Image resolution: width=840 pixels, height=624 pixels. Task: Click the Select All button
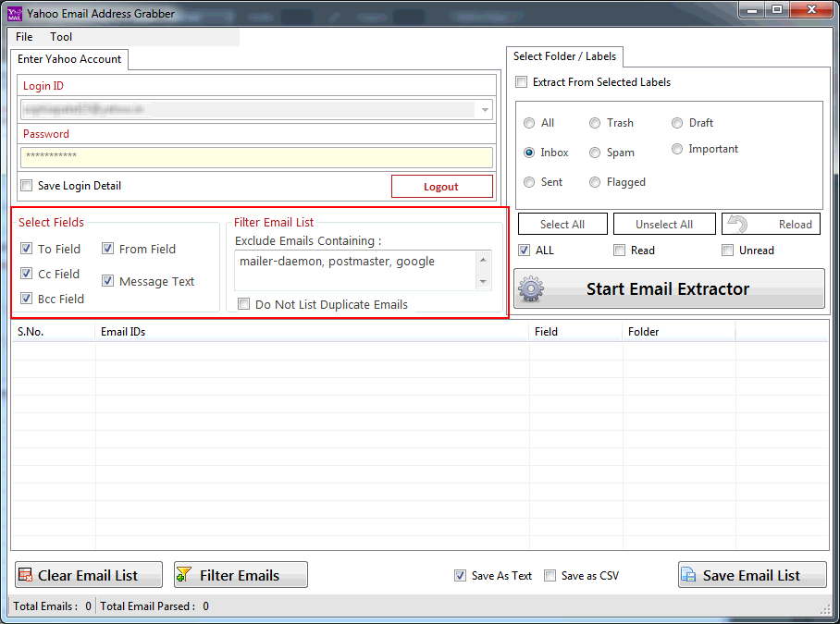(562, 225)
